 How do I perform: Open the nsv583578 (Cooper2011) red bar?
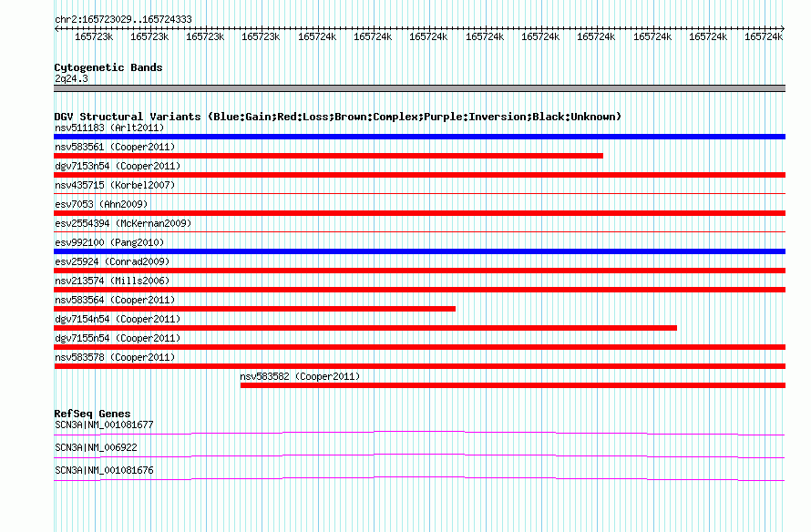[419, 366]
